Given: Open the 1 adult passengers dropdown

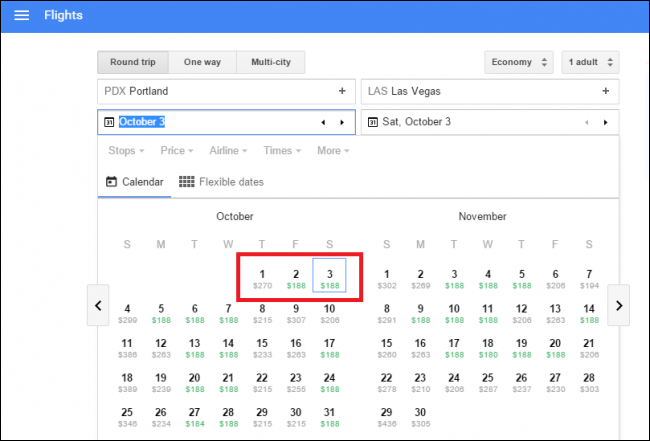Looking at the screenshot, I should tap(590, 62).
